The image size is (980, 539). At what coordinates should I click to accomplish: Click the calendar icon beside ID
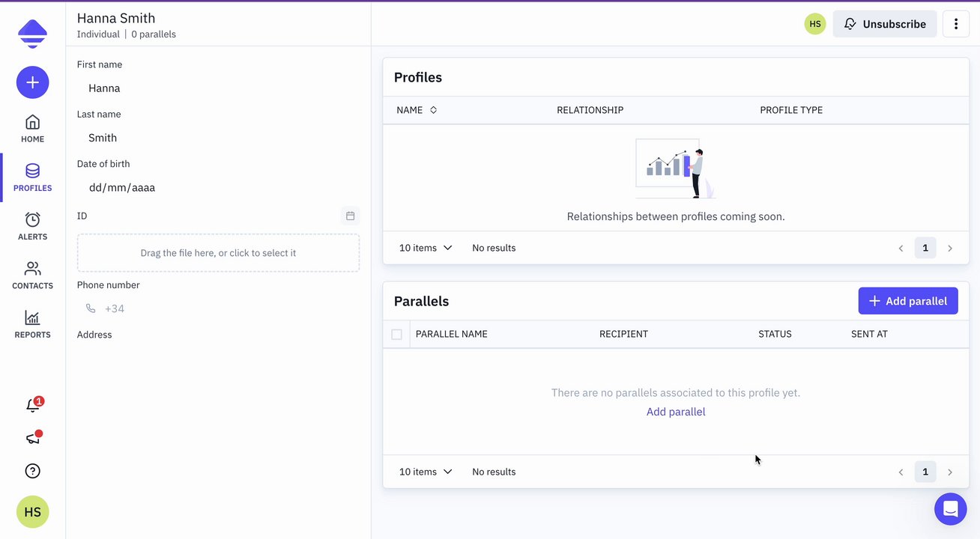(350, 216)
